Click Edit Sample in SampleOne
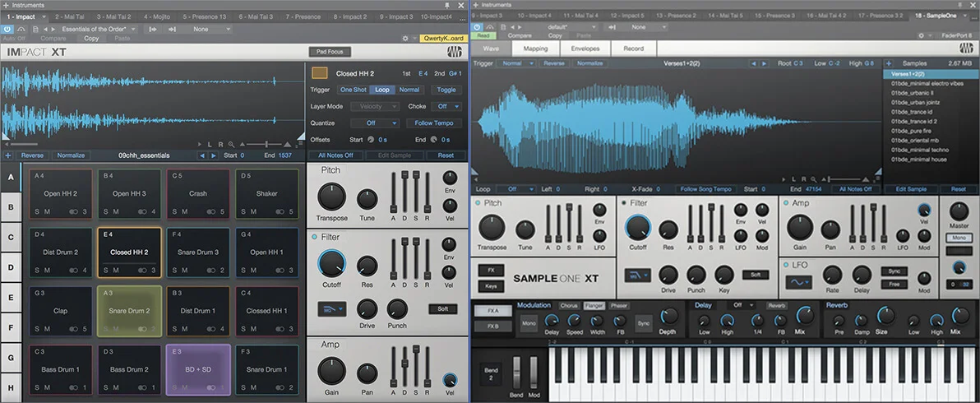The image size is (980, 403). click(x=912, y=188)
